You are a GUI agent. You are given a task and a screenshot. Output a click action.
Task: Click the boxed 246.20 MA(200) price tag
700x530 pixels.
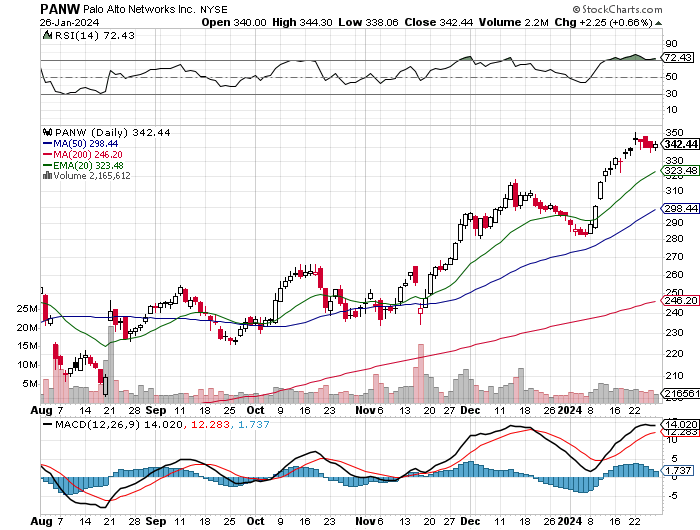(681, 300)
